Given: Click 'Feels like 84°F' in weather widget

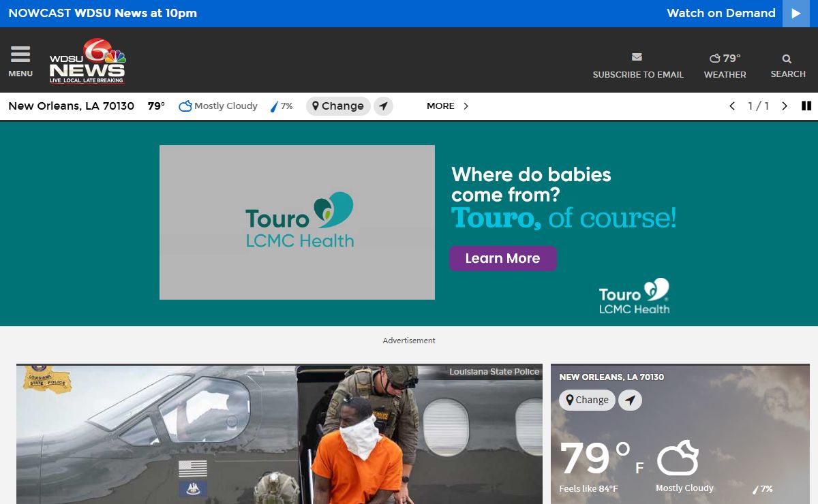Looking at the screenshot, I should [589, 489].
